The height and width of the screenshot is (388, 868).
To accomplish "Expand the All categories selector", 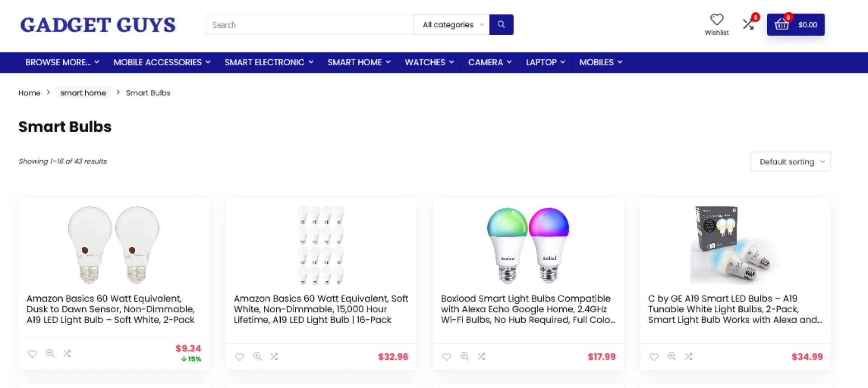I will 451,25.
